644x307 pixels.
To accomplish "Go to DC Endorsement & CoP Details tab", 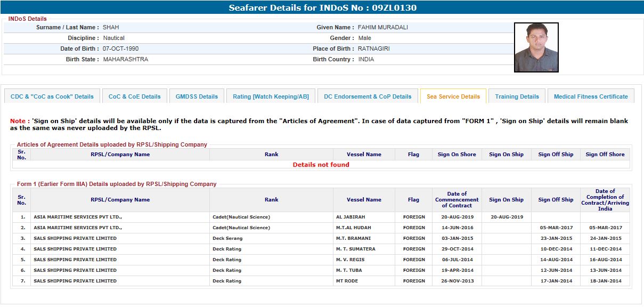I will [x=368, y=96].
